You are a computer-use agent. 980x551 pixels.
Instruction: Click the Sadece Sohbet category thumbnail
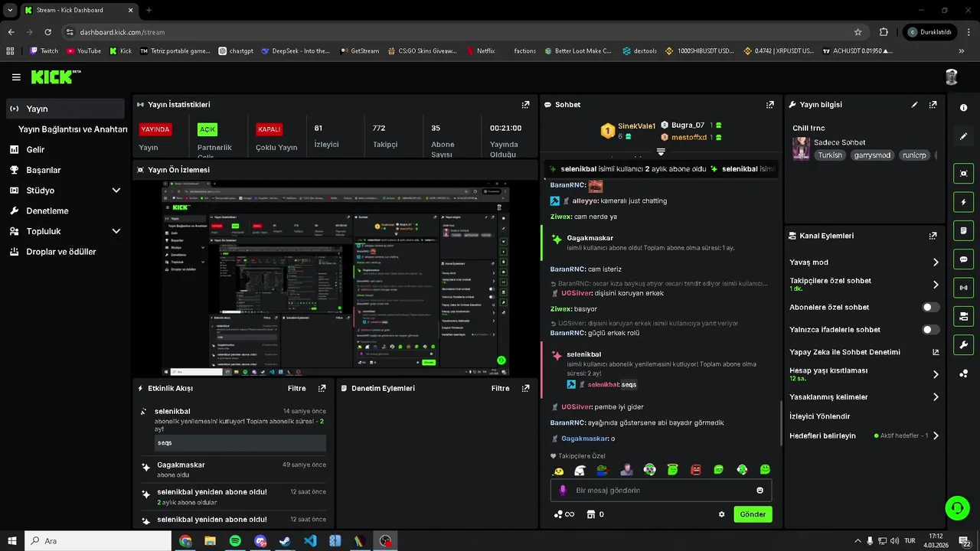(x=801, y=148)
